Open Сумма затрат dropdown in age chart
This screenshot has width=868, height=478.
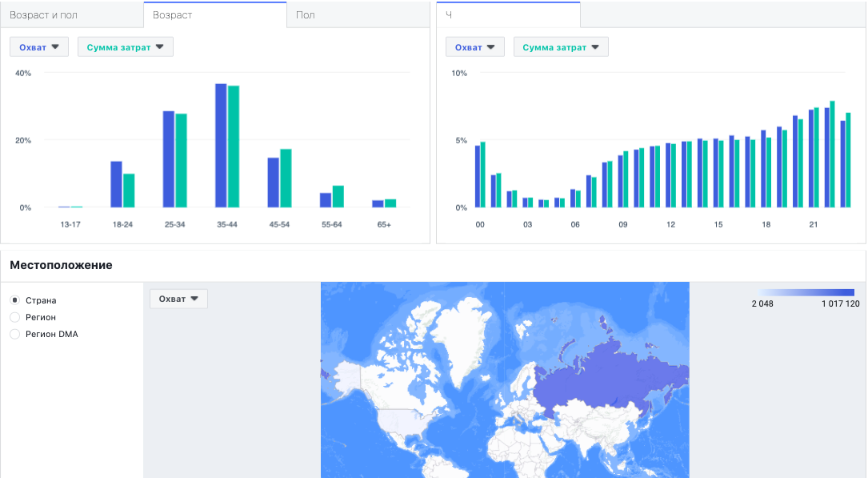coord(125,47)
